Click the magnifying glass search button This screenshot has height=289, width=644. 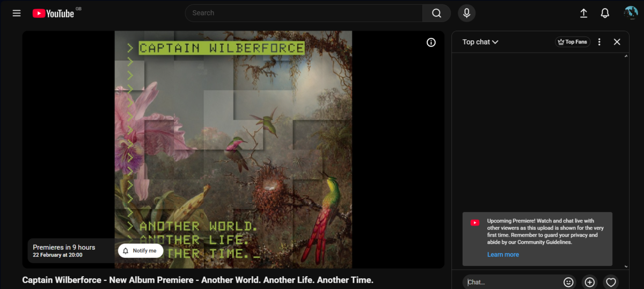[436, 13]
